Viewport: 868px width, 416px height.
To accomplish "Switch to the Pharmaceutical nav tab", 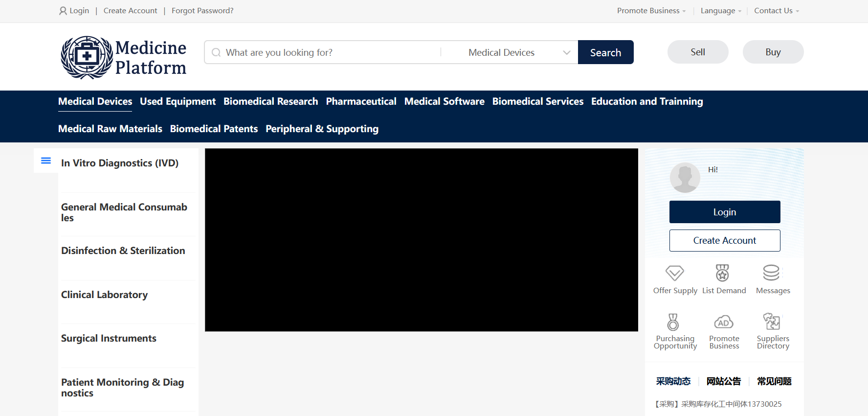I will point(361,101).
